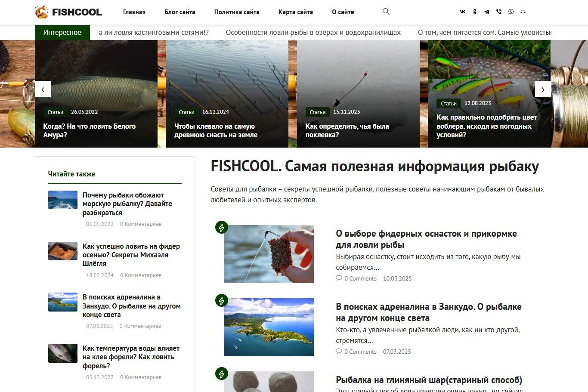The image size is (588, 392).
Task: Open comments link under sea fishing sidebar post
Action: [141, 224]
